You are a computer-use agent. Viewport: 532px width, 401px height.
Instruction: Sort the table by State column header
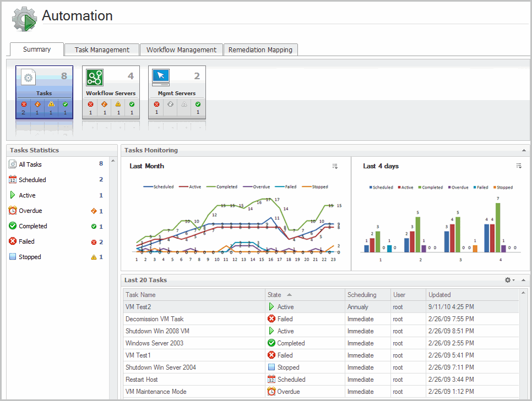pos(274,295)
